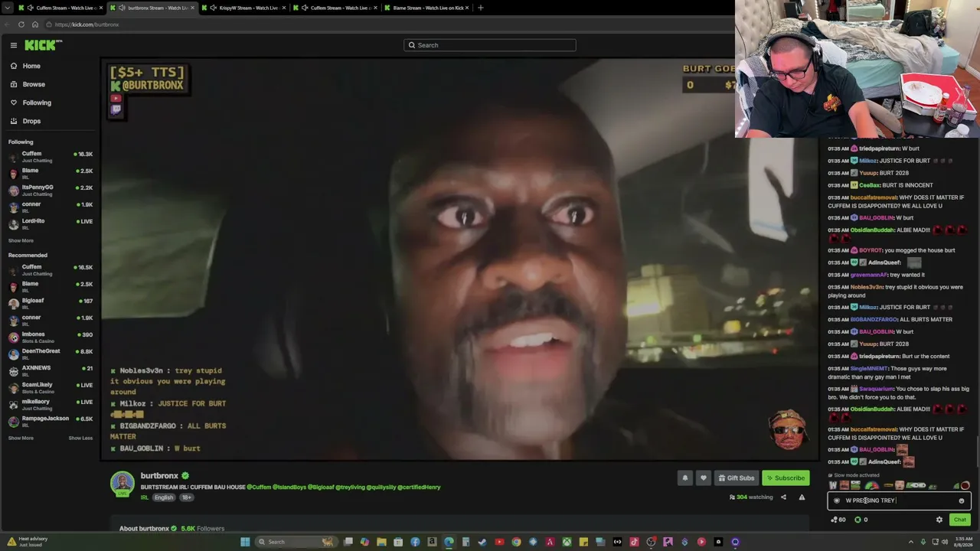This screenshot has height=551, width=980.
Task: Open the emote picker in chat input
Action: (x=962, y=500)
